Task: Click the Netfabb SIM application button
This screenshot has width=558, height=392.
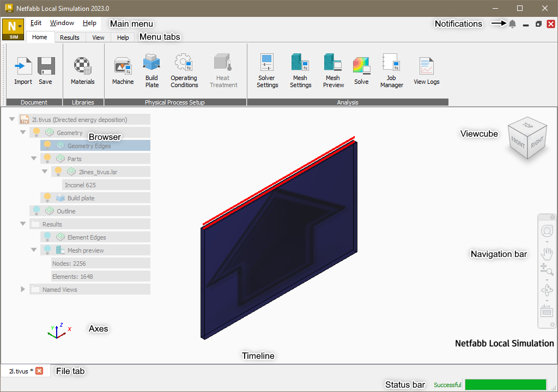Action: (x=13, y=29)
